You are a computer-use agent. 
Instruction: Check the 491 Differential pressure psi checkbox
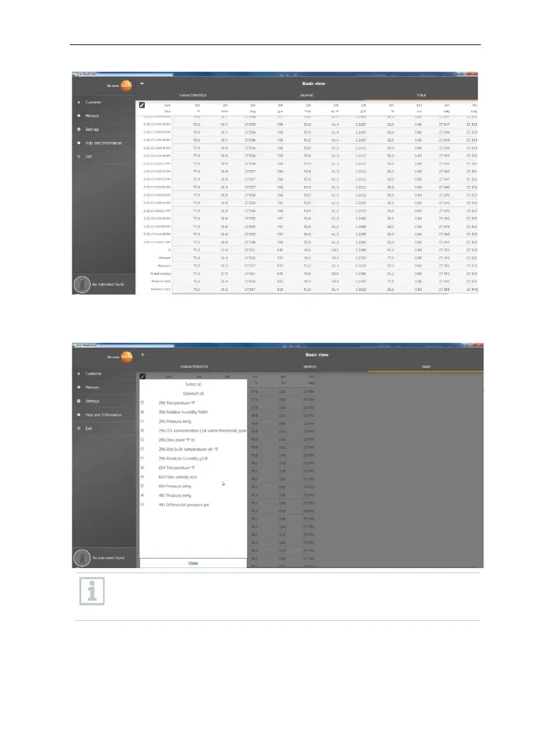pos(142,505)
